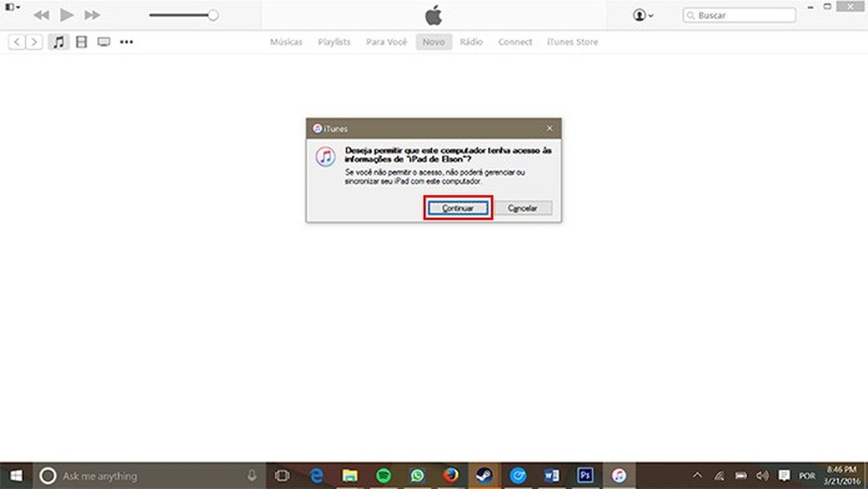Open the Windows Start menu

tap(16, 476)
